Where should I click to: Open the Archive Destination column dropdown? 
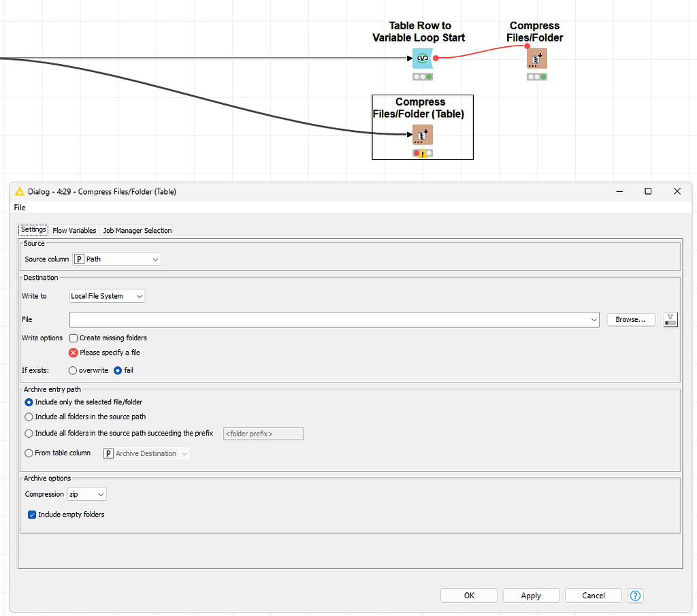click(146, 453)
